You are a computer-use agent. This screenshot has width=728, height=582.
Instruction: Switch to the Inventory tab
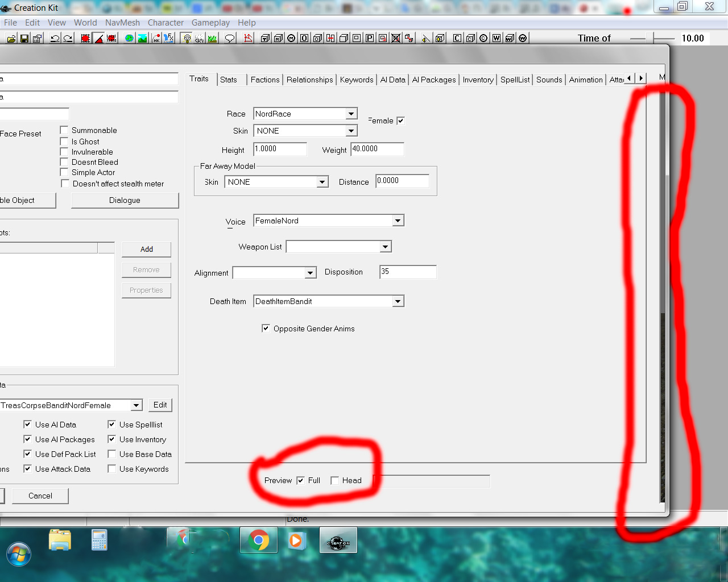coord(478,80)
